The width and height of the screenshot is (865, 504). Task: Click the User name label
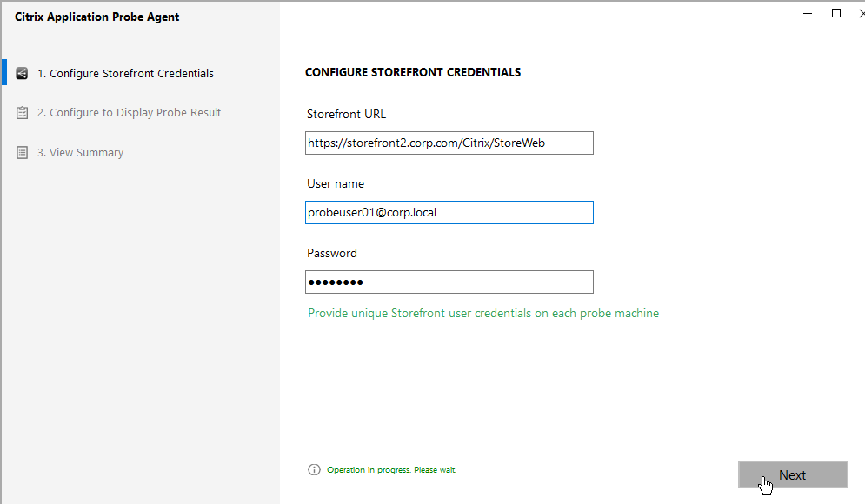(336, 183)
